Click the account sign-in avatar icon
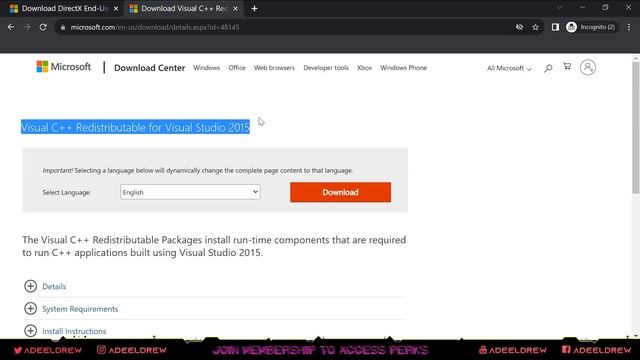Image resolution: width=640 pixels, height=360 pixels. pyautogui.click(x=588, y=67)
